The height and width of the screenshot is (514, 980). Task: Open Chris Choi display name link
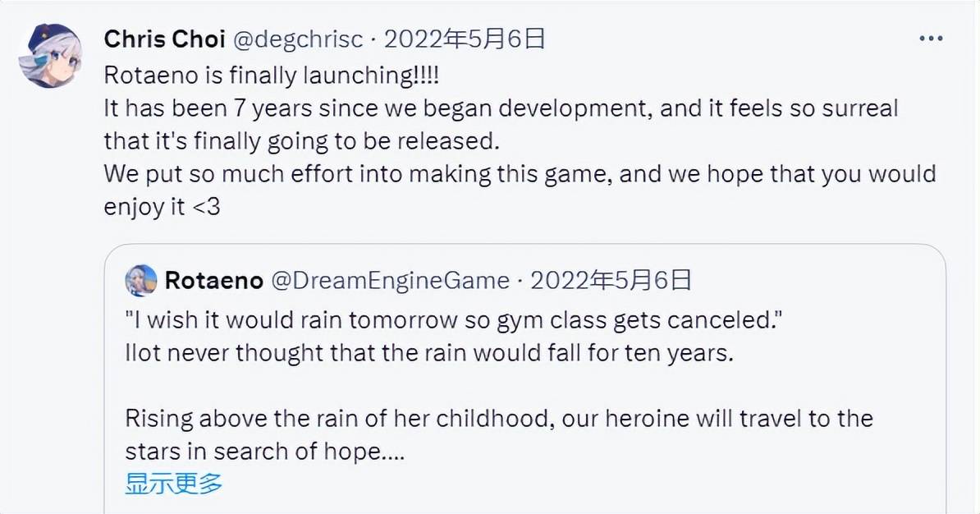point(164,39)
